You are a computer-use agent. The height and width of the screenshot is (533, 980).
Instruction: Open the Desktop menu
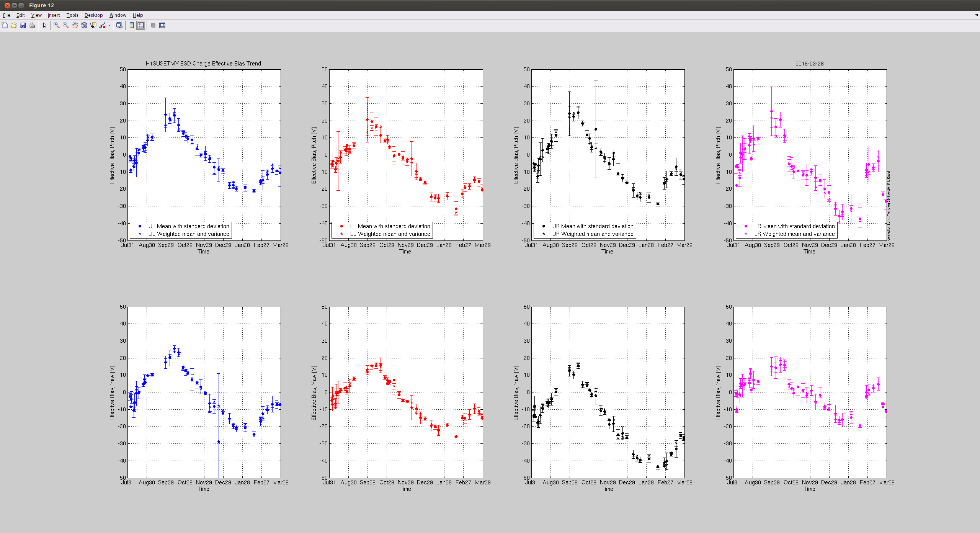coord(93,15)
